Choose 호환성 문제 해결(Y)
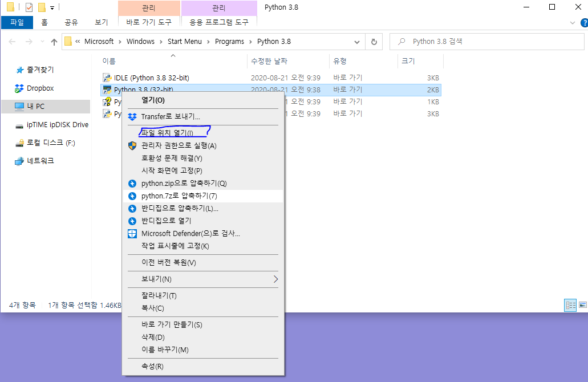 click(x=203, y=158)
